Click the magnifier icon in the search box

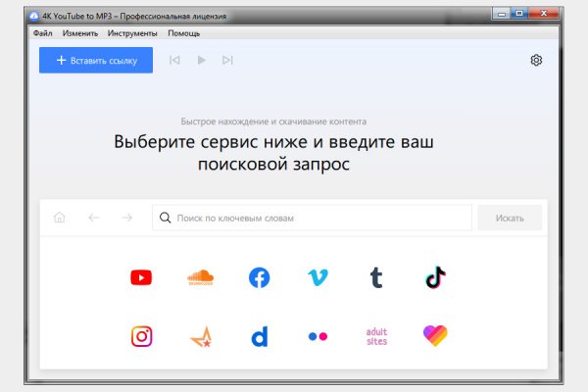pos(165,218)
